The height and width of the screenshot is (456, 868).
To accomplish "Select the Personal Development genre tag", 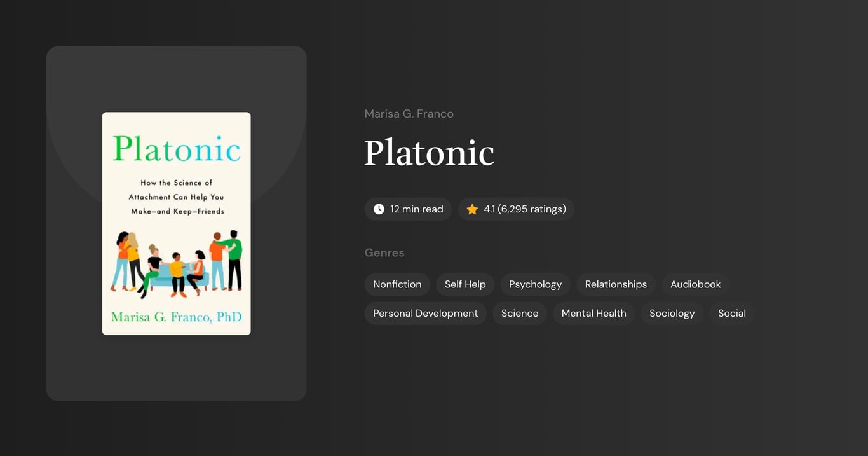I will (425, 313).
